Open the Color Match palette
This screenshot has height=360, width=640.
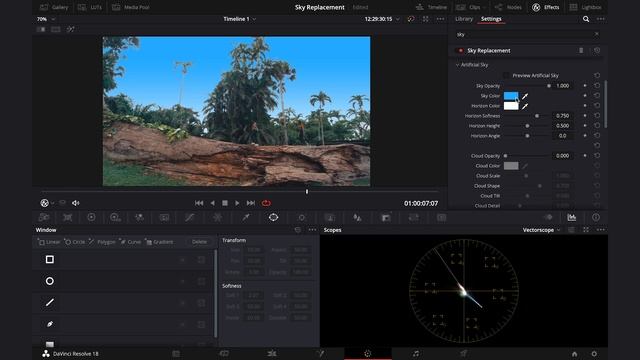click(x=67, y=218)
